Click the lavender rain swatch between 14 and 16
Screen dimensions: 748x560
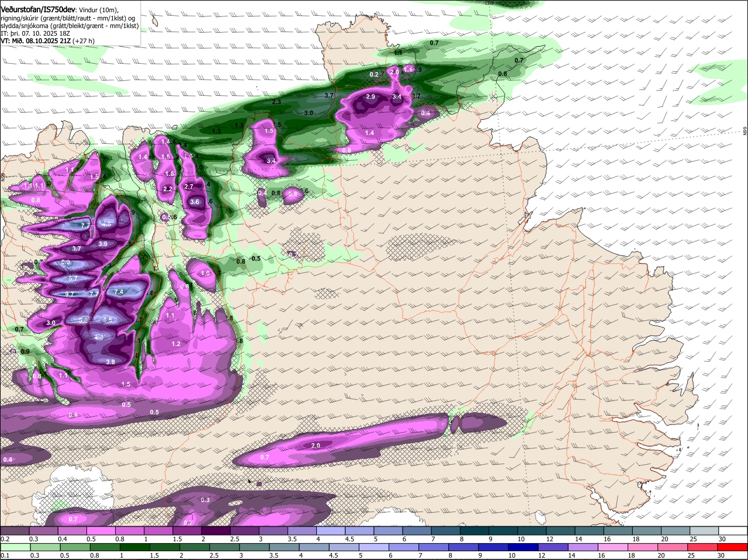point(584,547)
